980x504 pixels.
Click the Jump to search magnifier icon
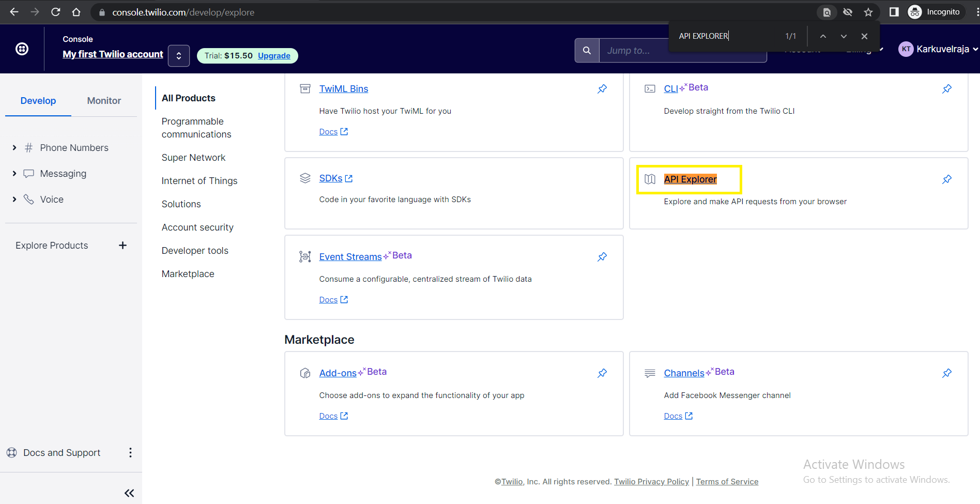(x=587, y=51)
